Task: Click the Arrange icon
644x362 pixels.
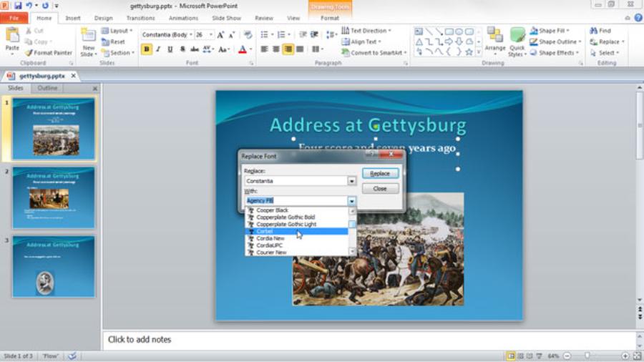Action: [x=495, y=35]
